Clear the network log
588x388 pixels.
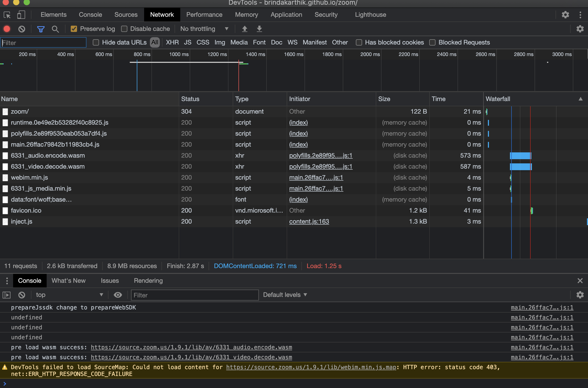pyautogui.click(x=22, y=29)
